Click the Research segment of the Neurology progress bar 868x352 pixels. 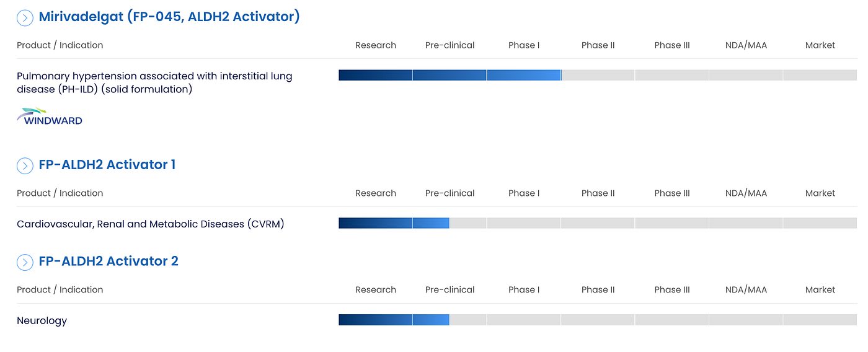point(375,320)
